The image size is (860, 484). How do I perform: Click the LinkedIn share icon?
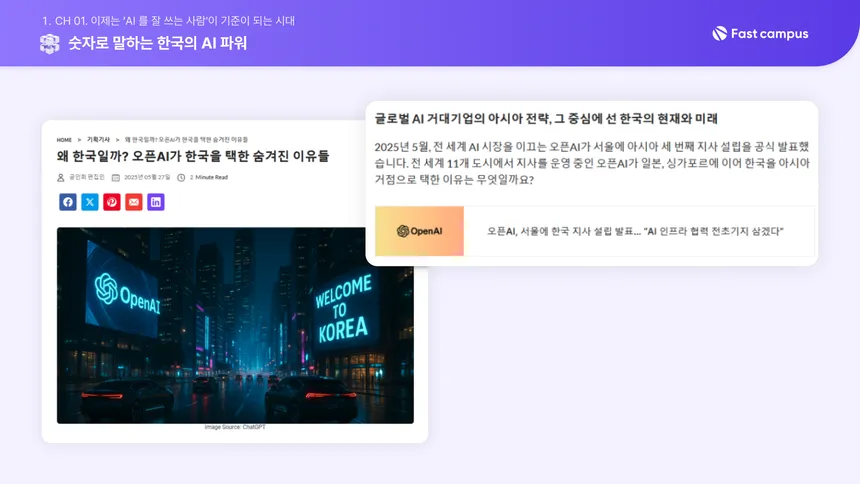(156, 202)
